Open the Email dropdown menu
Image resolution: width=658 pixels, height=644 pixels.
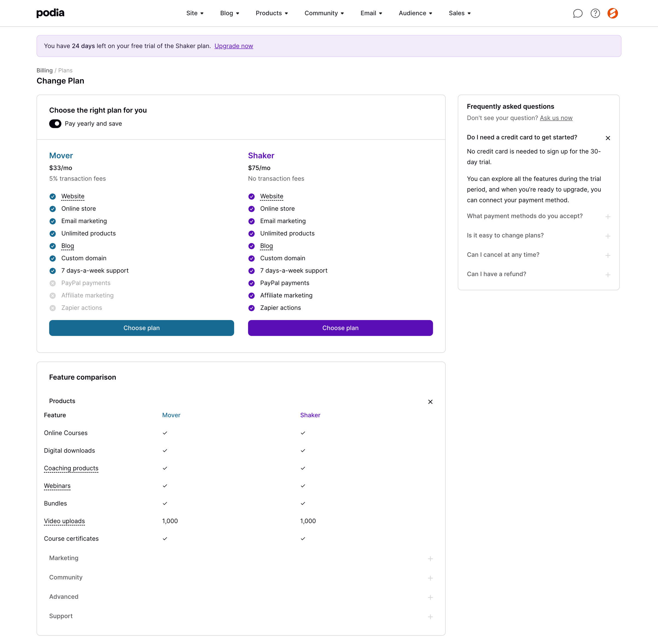click(371, 13)
